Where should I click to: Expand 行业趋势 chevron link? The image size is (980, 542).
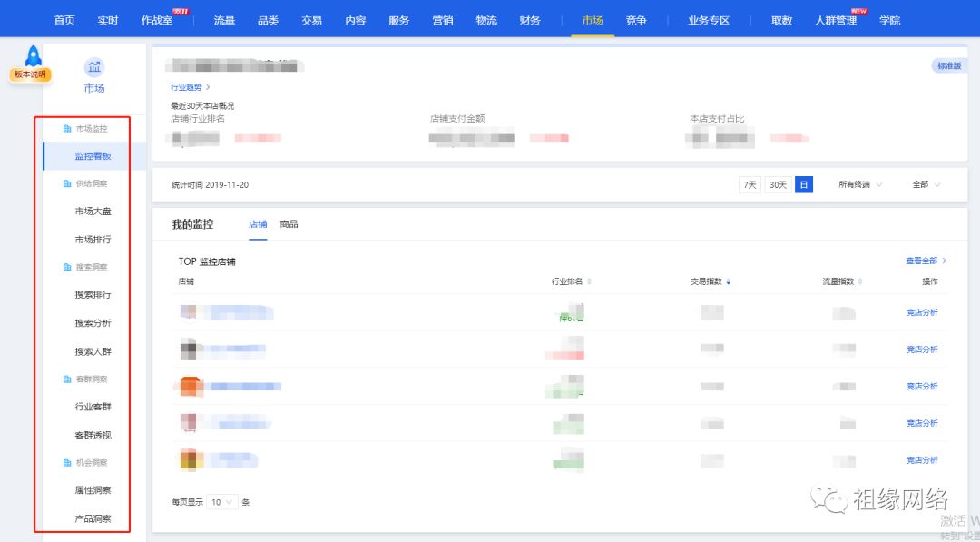191,87
